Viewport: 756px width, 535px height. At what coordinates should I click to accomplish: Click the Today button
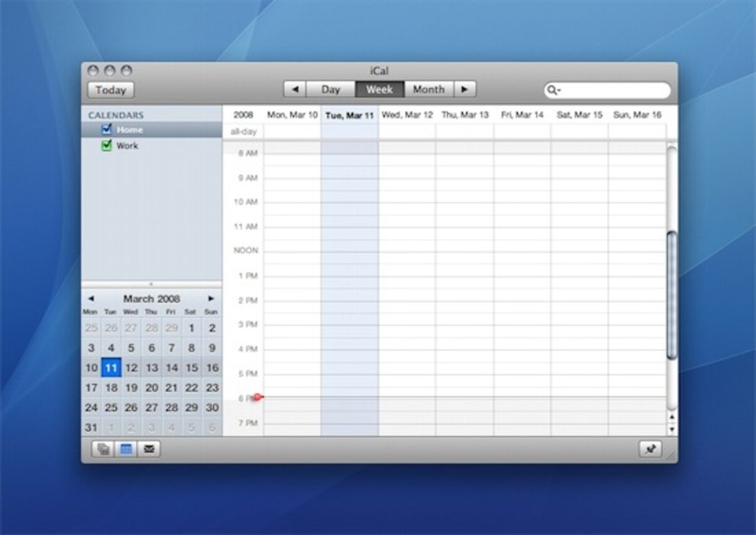click(x=110, y=90)
